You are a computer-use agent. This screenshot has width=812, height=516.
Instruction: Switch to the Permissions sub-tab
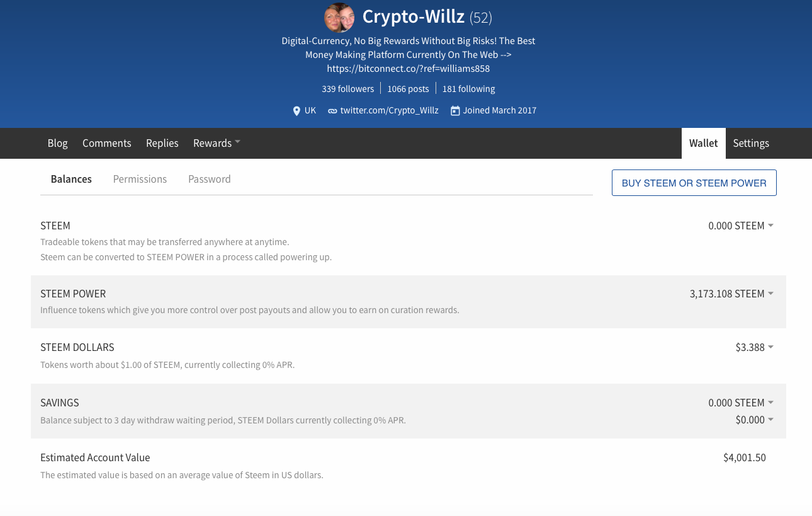coord(140,179)
